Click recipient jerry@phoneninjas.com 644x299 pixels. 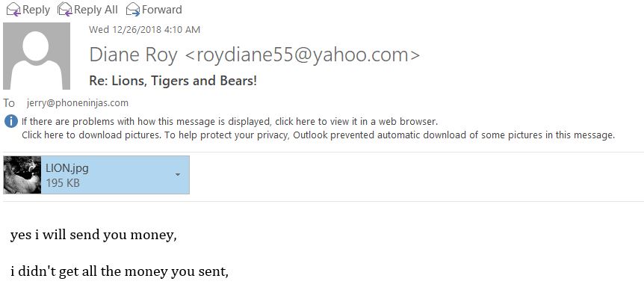78,102
